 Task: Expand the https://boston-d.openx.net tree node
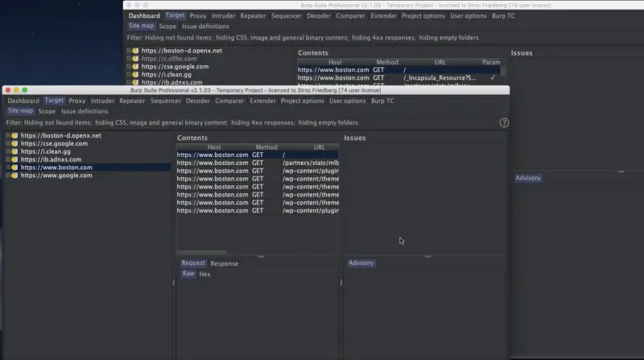(x=7, y=135)
